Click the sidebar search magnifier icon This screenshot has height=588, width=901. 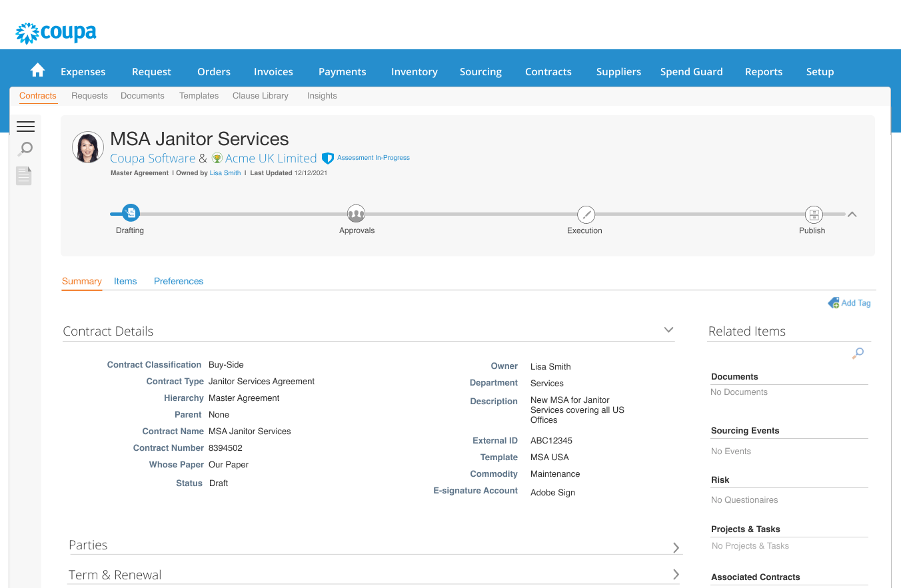pyautogui.click(x=25, y=149)
